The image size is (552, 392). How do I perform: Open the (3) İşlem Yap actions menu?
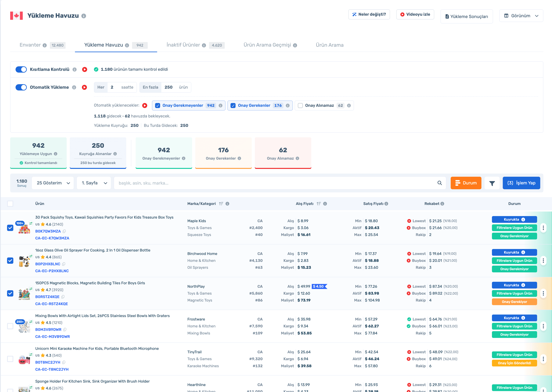pos(521,183)
